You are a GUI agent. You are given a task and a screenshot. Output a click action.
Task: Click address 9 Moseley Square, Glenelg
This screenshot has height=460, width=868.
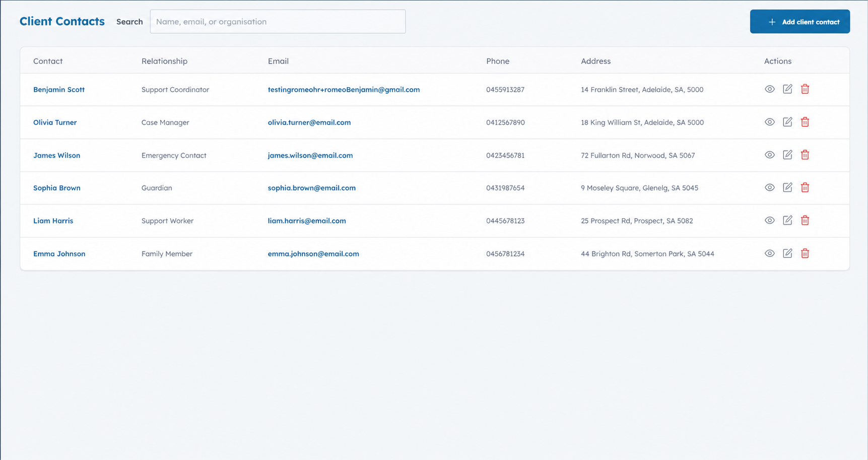[x=639, y=188]
